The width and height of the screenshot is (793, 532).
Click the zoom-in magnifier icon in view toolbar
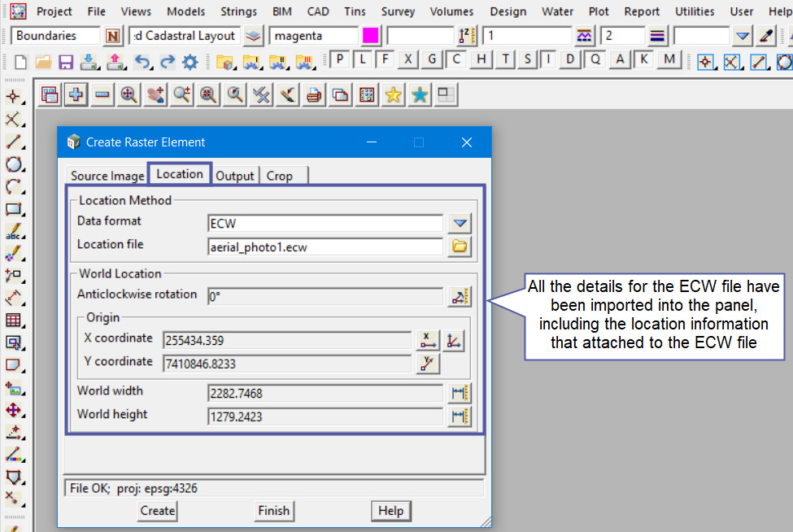click(129, 94)
